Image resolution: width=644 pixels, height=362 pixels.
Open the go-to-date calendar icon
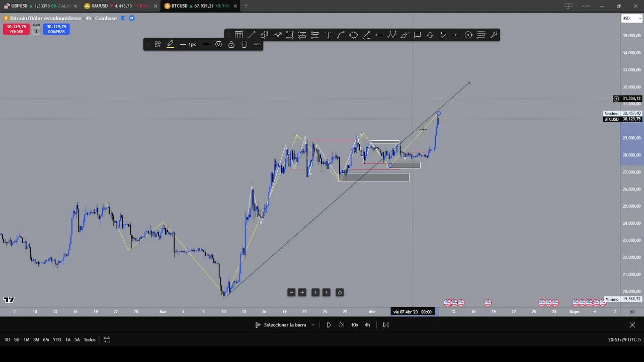coord(107,339)
